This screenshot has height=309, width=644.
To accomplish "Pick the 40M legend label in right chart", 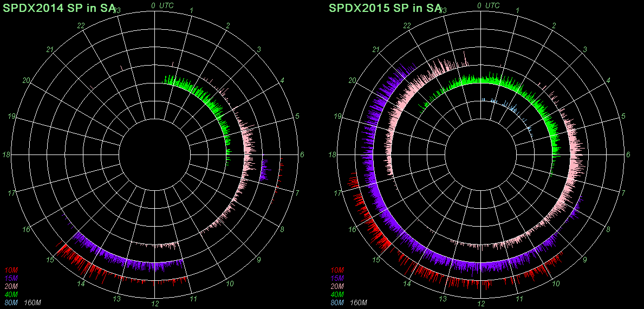I will point(336,294).
